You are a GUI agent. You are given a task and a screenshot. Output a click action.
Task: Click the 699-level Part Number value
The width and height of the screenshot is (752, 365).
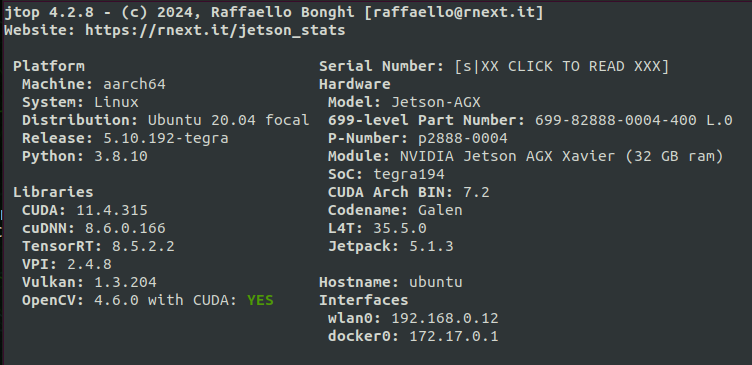[634, 120]
